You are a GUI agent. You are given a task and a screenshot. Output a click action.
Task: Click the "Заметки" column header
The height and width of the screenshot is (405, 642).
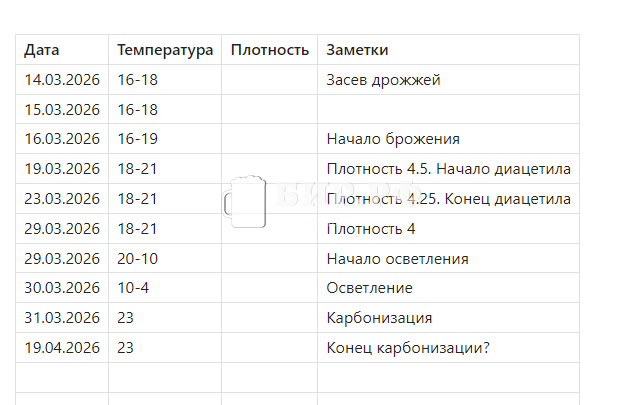[x=358, y=50]
